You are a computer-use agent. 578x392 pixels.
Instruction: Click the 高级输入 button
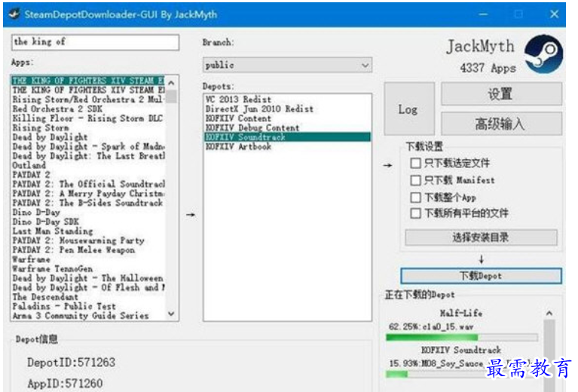click(x=501, y=124)
